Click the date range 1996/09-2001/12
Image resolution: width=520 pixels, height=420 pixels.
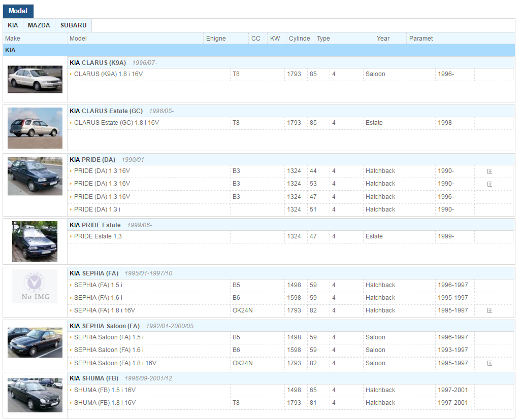(149, 378)
